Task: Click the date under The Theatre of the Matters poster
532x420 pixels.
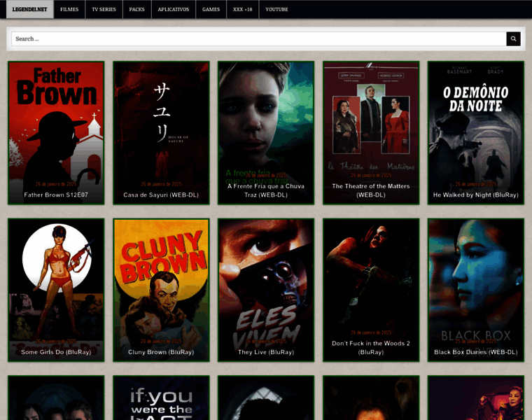Action: pyautogui.click(x=371, y=176)
